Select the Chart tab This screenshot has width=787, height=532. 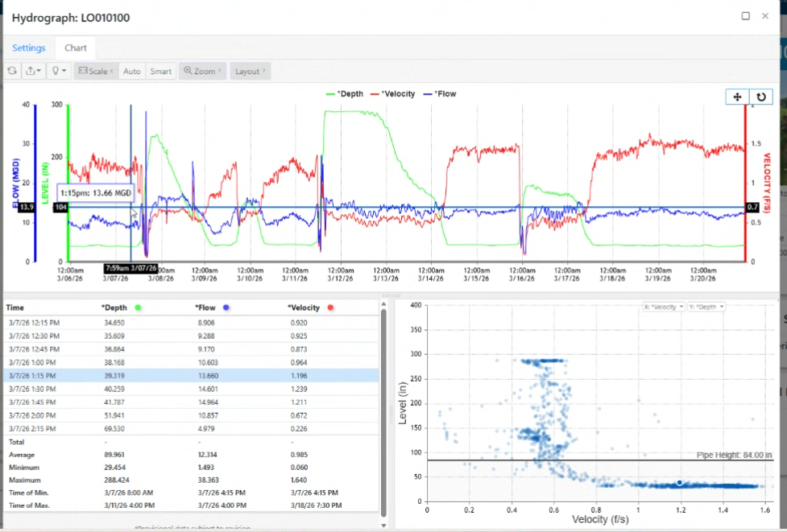click(x=76, y=48)
